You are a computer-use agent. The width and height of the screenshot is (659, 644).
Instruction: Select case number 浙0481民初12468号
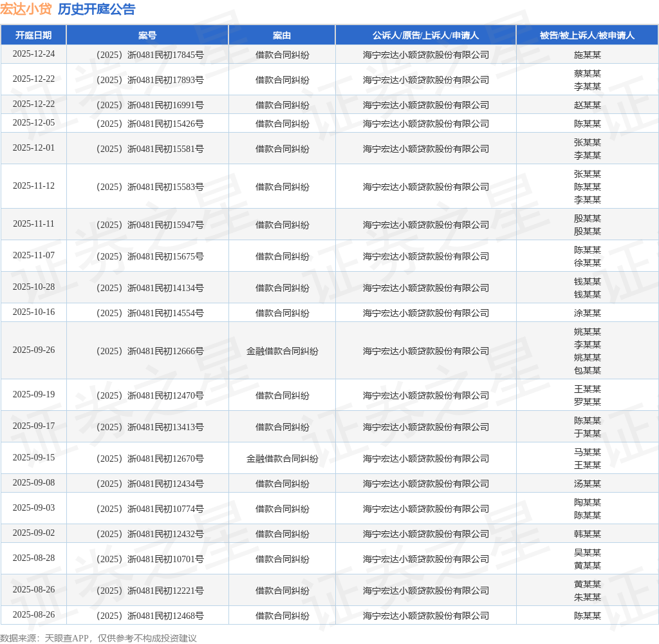(x=150, y=616)
